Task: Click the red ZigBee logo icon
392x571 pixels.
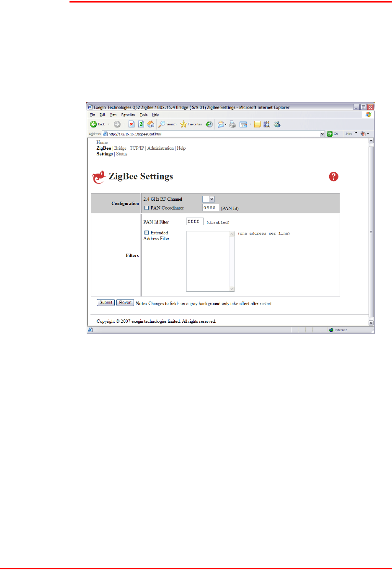Action: [x=99, y=177]
